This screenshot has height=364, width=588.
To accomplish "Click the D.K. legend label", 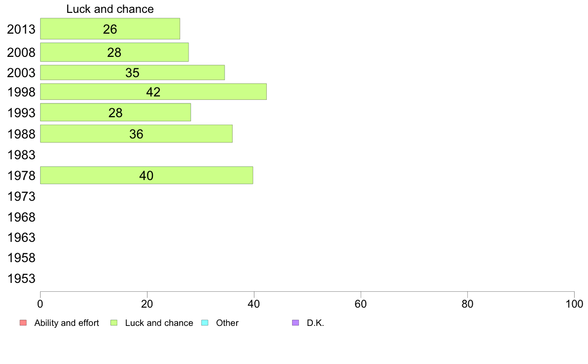I will pyautogui.click(x=315, y=323).
